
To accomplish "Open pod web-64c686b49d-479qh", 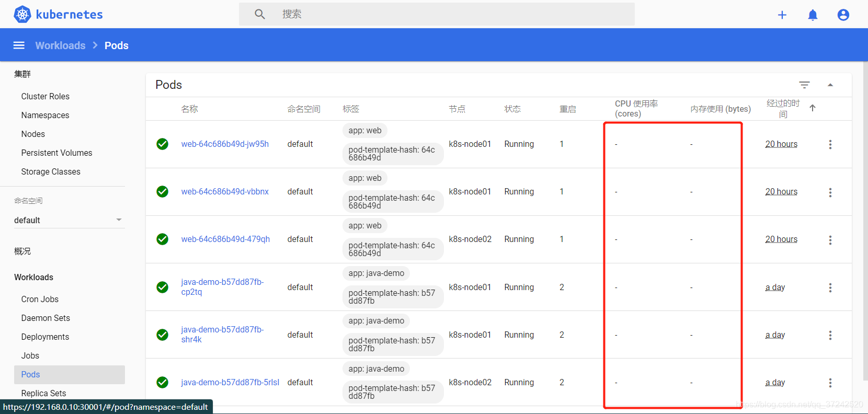I will tap(225, 239).
